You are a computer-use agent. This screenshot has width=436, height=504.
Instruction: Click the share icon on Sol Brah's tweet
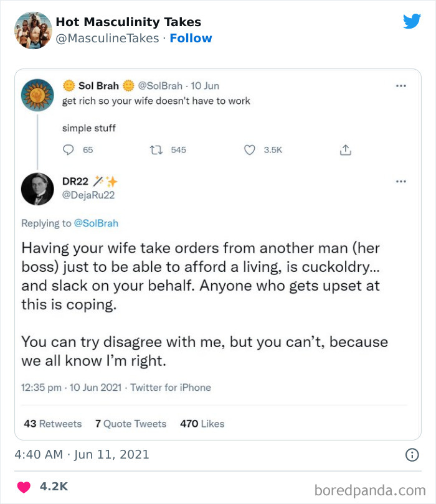pyautogui.click(x=345, y=150)
